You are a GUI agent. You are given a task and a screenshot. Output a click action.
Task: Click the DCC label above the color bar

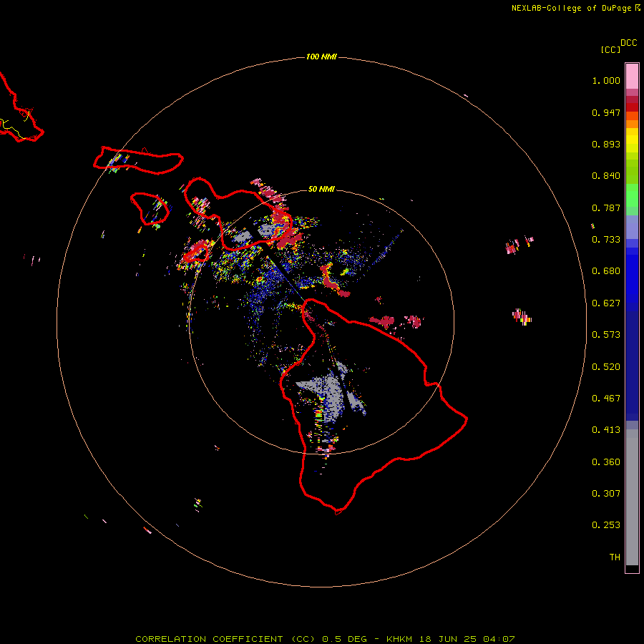(x=628, y=43)
